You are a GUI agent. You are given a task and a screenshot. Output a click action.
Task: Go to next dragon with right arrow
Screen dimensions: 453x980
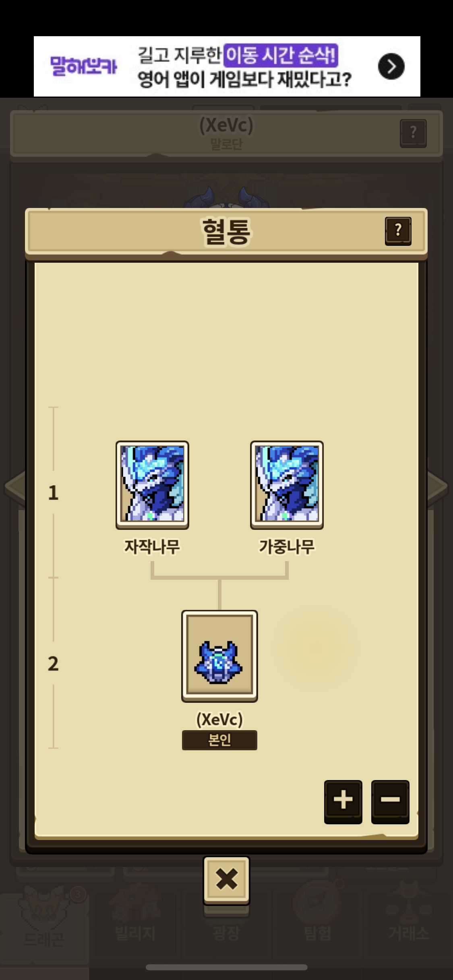pyautogui.click(x=438, y=486)
